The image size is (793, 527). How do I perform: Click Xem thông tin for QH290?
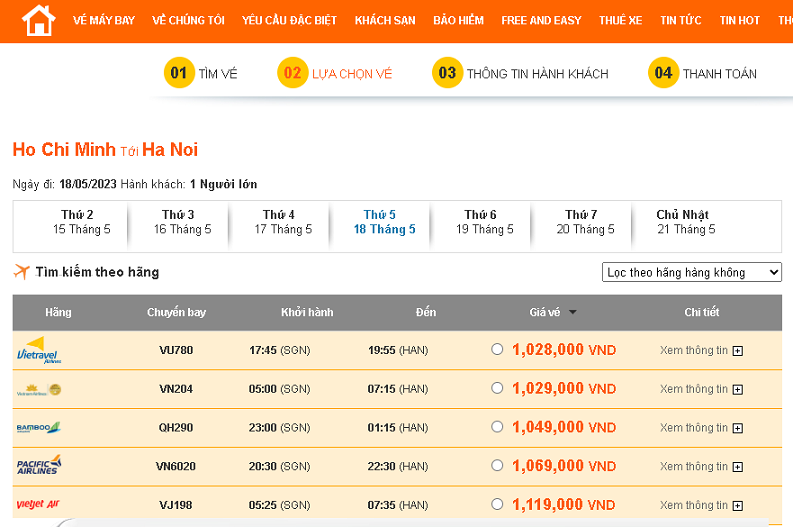[693, 428]
